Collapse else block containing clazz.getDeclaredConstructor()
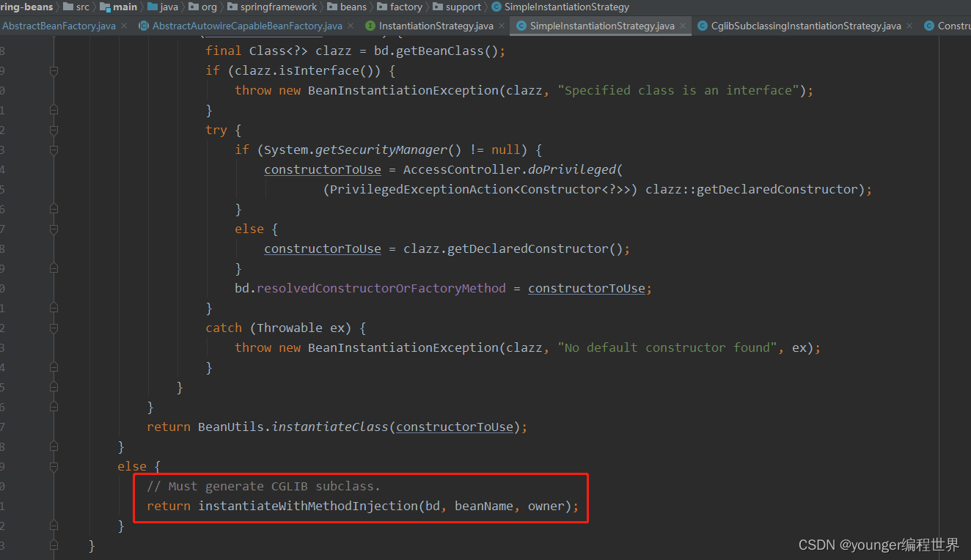 coord(54,229)
